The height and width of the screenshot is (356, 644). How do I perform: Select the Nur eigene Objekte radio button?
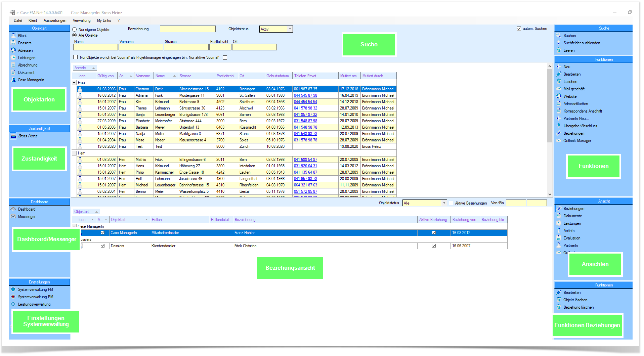pyautogui.click(x=75, y=30)
